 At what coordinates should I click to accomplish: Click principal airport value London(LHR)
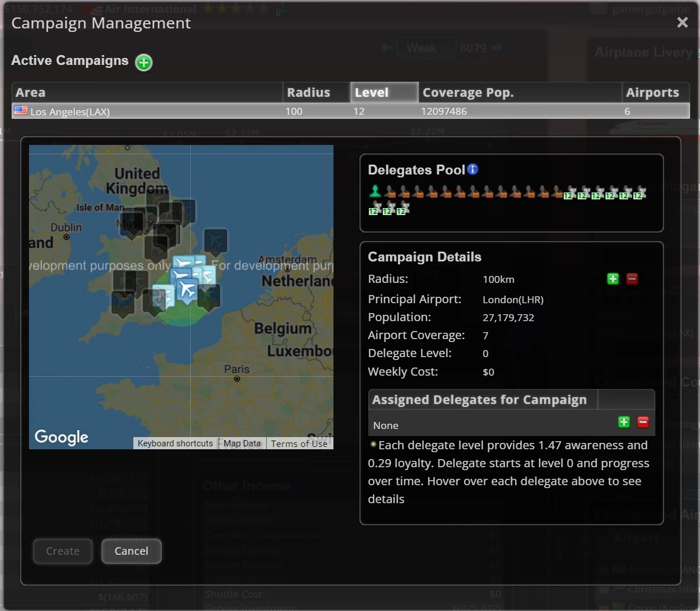tap(513, 300)
